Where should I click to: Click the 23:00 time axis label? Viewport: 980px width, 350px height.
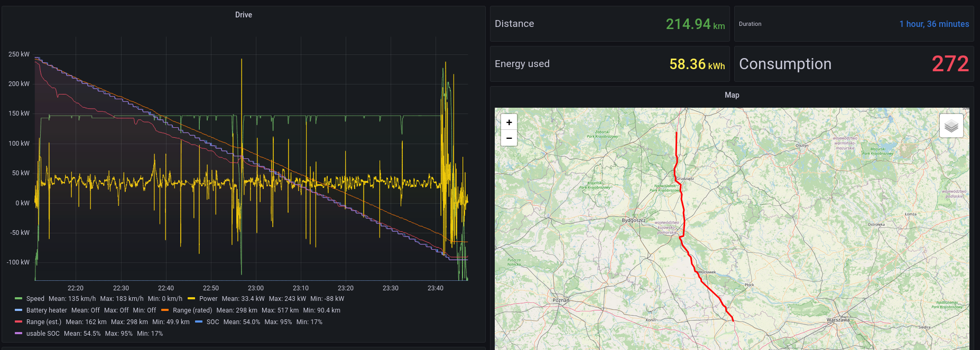pos(256,288)
